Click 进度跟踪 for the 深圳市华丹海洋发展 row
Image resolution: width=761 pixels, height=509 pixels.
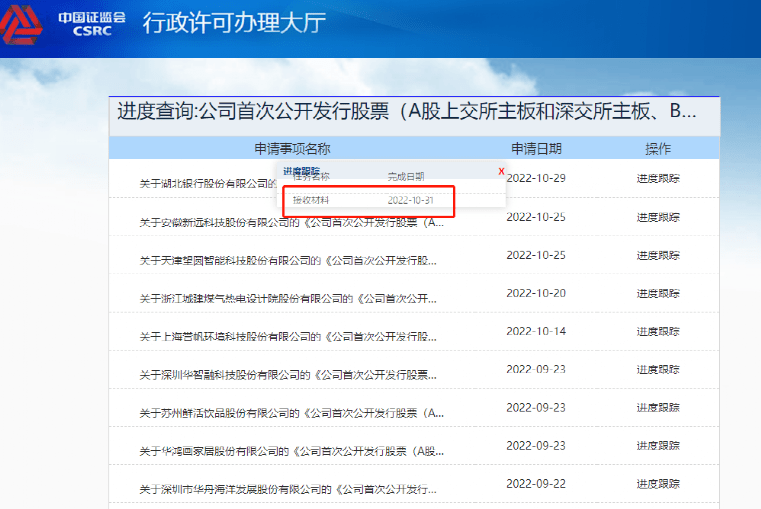[658, 484]
